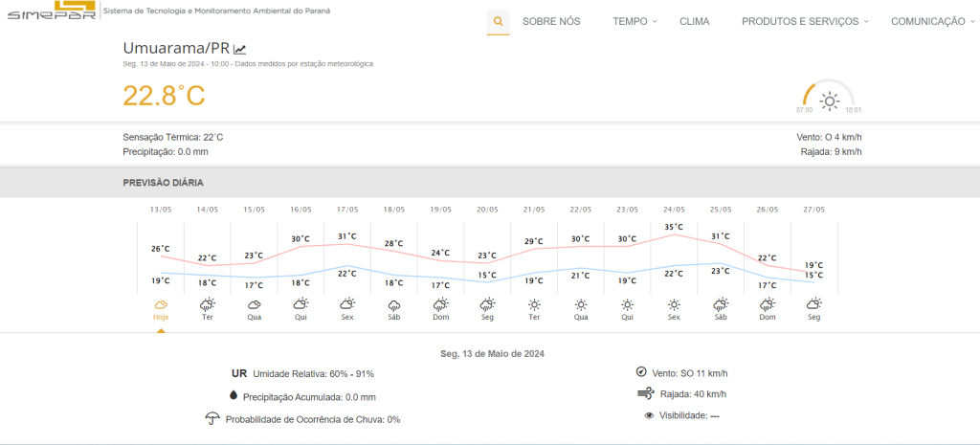Expand the TEMPO dropdown menu
980x445 pixels.
(635, 21)
